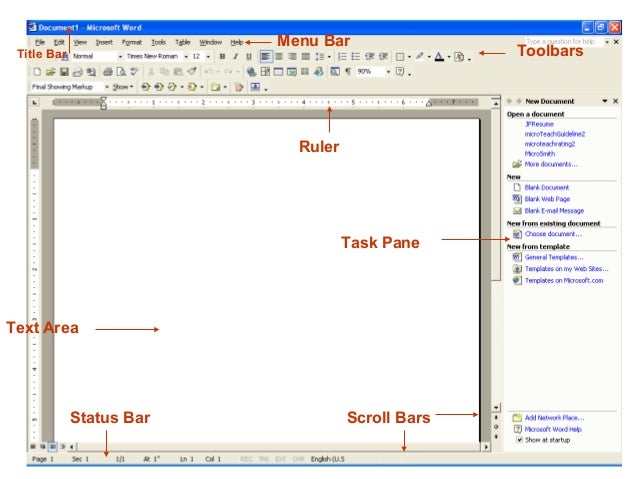Click the Highlight marker icon
Image resolution: width=638 pixels, height=479 pixels.
(x=420, y=57)
